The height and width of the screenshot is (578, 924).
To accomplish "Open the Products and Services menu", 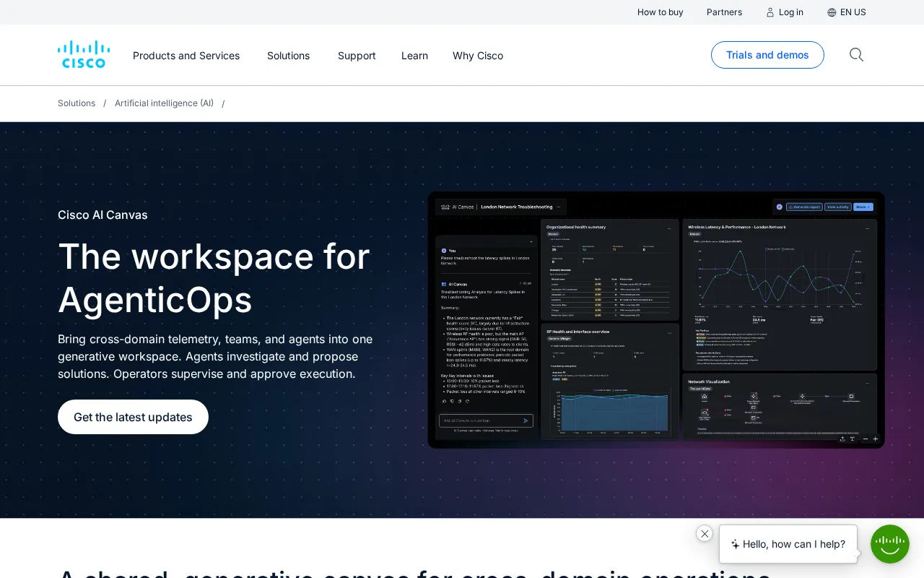I will pos(186,56).
